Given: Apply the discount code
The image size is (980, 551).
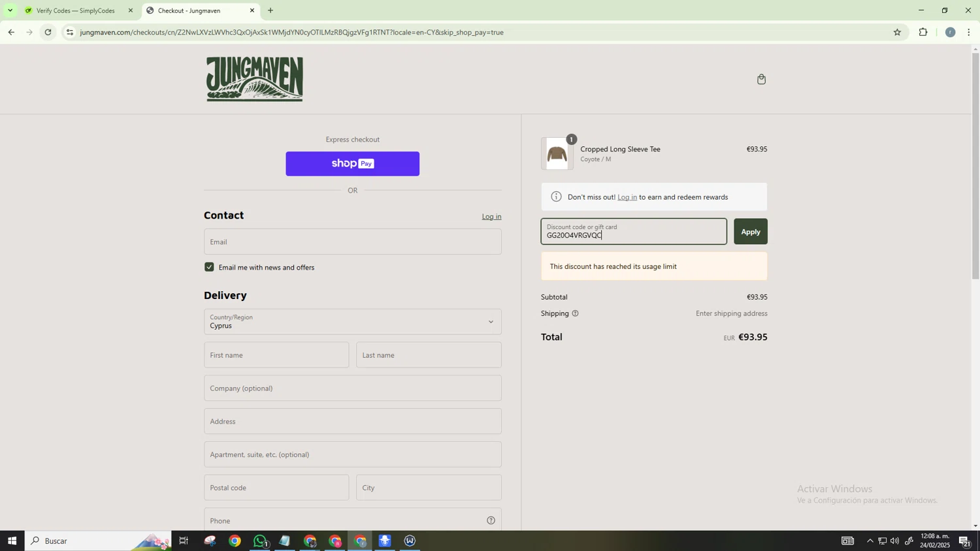Looking at the screenshot, I should point(750,232).
